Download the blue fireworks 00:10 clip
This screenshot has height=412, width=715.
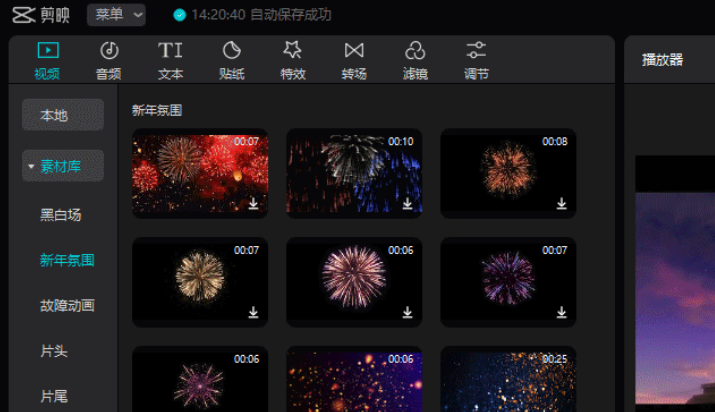408,203
